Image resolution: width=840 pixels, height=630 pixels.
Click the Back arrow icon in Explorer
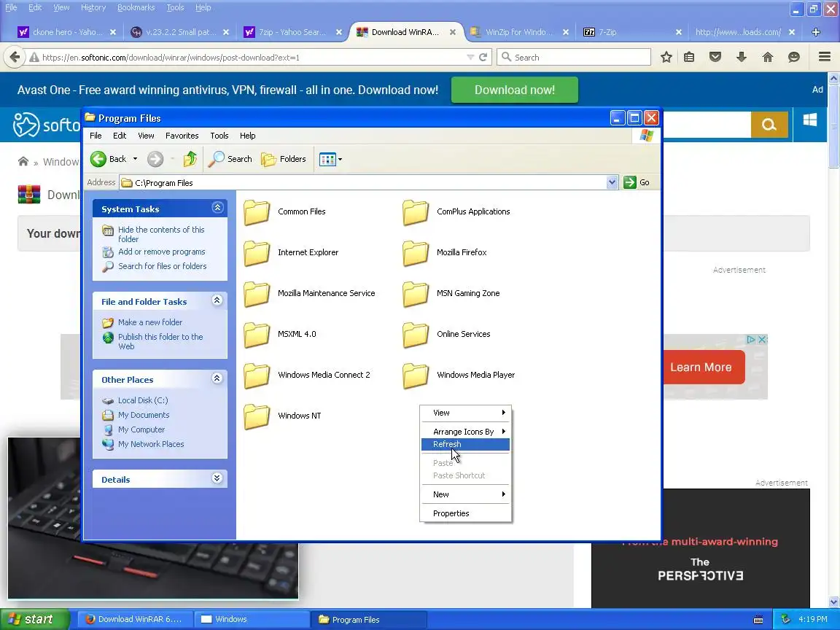pos(98,159)
